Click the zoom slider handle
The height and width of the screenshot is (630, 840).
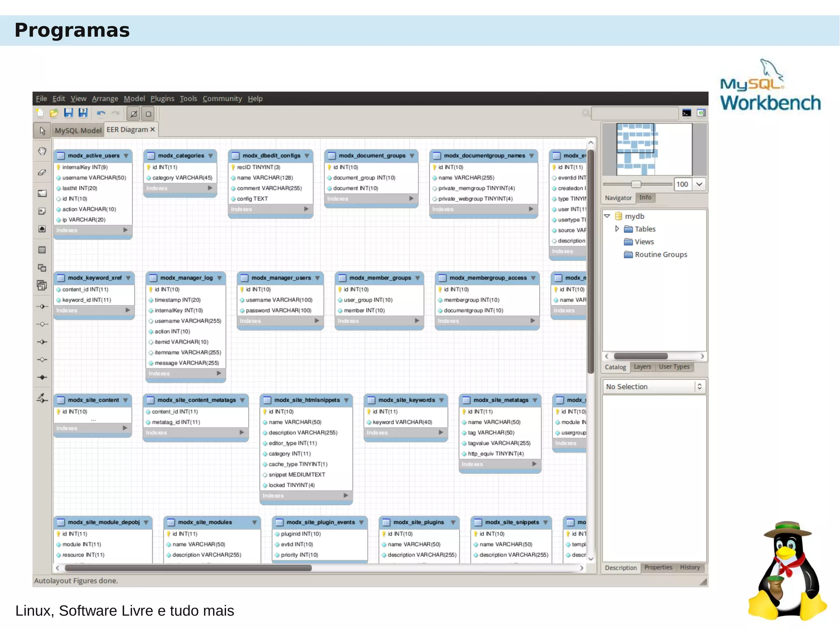pyautogui.click(x=636, y=184)
